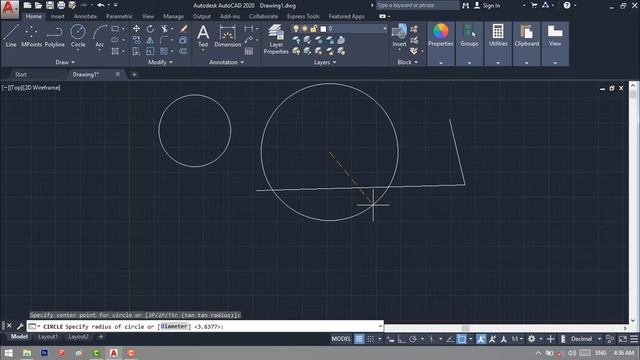Expand the Layers panel
640x360 pixels.
click(x=325, y=62)
